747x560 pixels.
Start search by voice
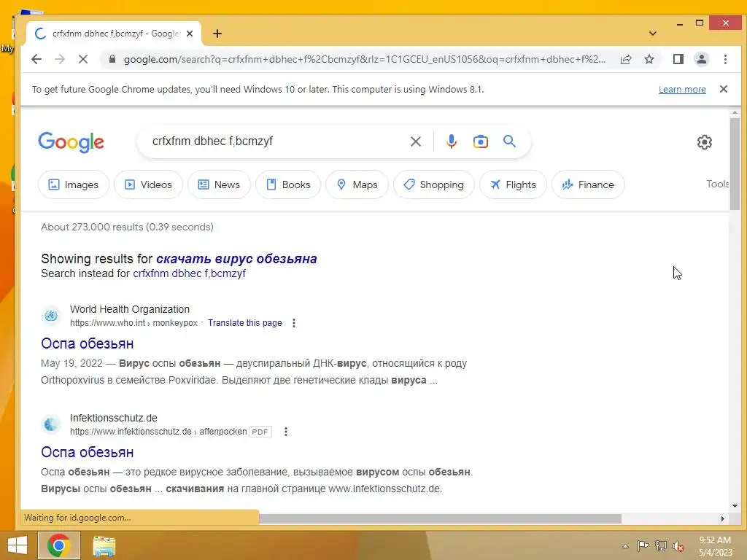click(451, 141)
